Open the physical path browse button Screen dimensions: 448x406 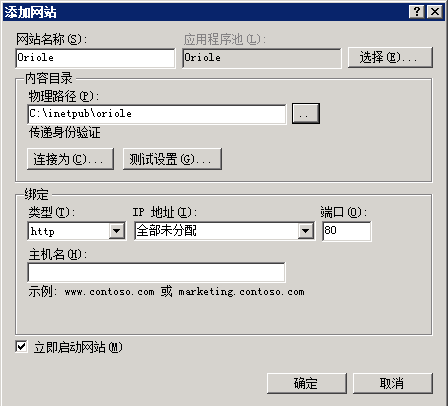click(x=306, y=114)
